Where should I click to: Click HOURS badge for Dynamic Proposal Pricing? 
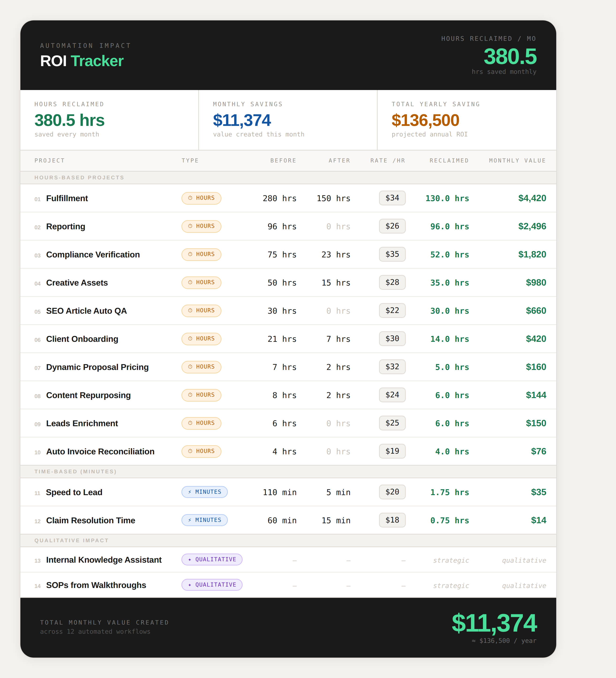tap(201, 367)
